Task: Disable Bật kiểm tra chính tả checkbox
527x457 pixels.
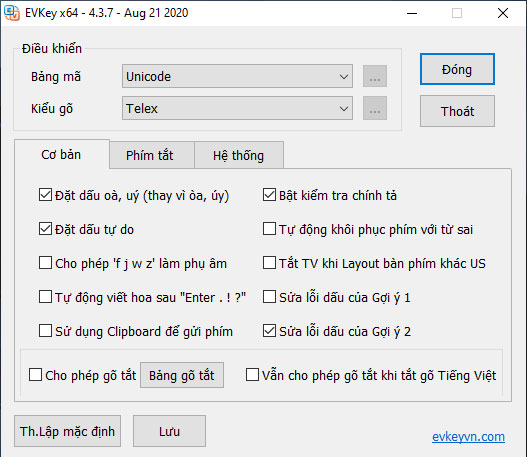Action: pos(269,195)
